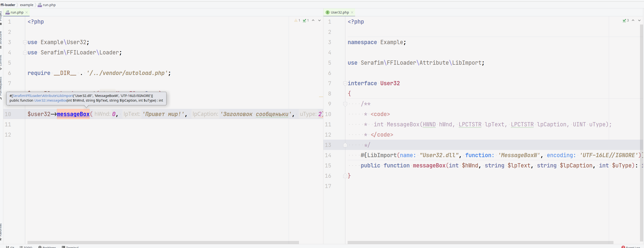
Task: Close the run.php editor tab
Action: (x=27, y=12)
